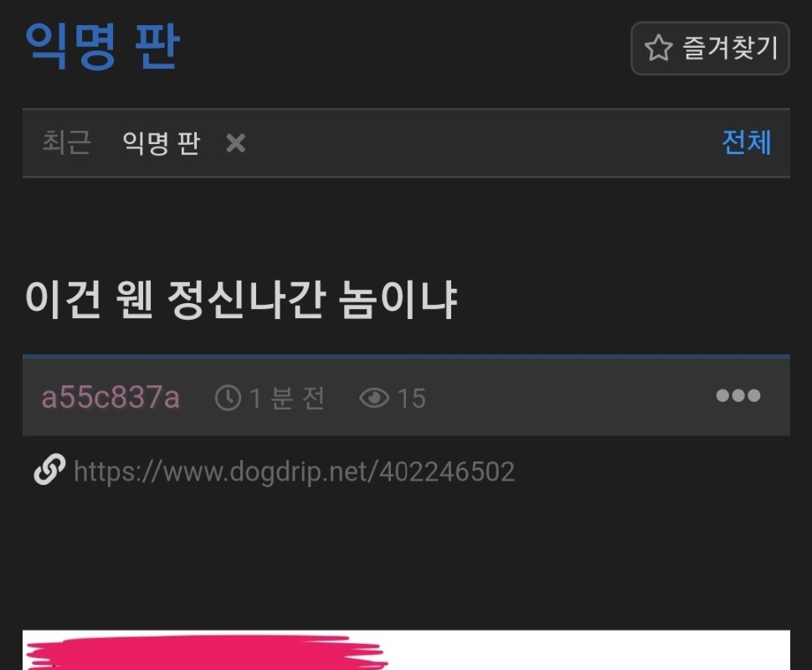Open the dogdrip.net/402246502 URL
Image resolution: width=812 pixels, height=670 pixels.
pyautogui.click(x=294, y=471)
